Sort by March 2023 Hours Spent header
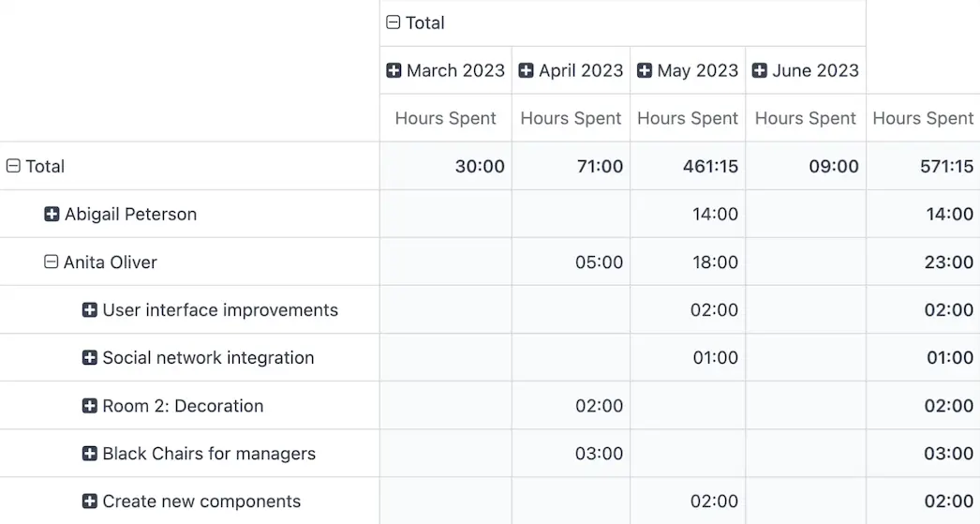The width and height of the screenshot is (980, 524). (x=446, y=118)
